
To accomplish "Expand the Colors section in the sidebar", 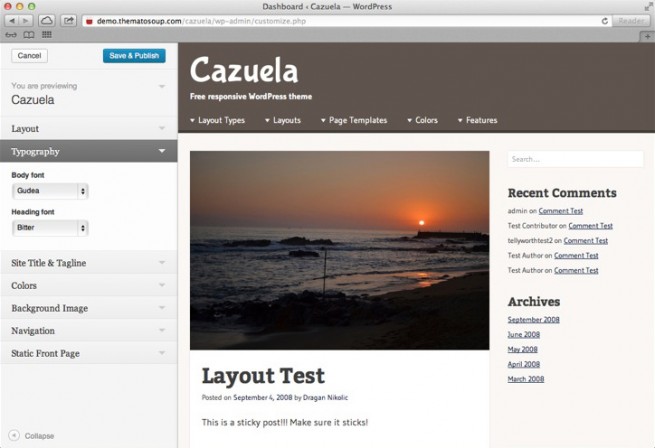I will (x=88, y=285).
